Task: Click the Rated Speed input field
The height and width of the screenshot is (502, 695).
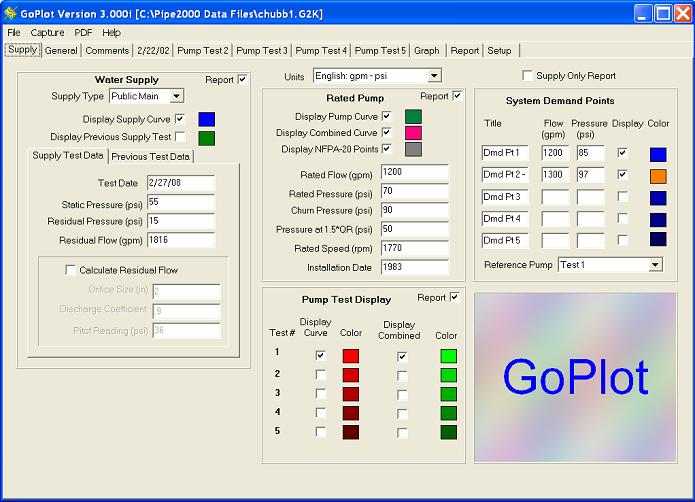Action: click(414, 248)
